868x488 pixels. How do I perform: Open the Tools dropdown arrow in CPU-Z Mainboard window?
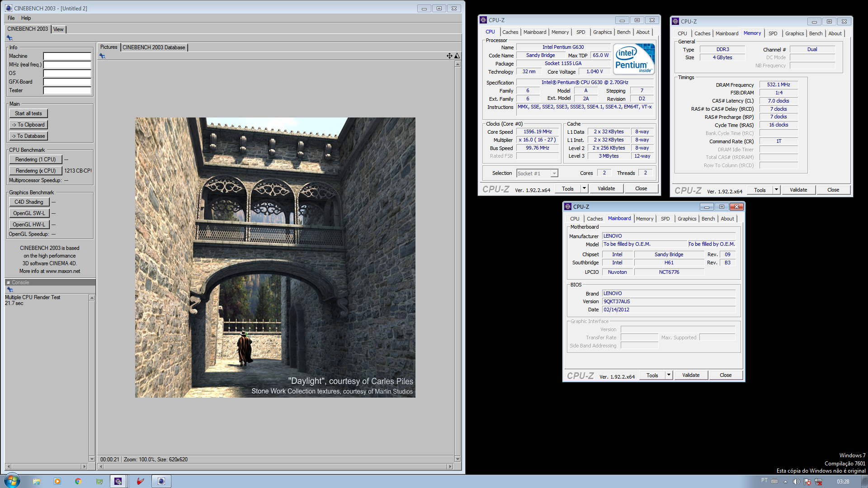click(669, 375)
